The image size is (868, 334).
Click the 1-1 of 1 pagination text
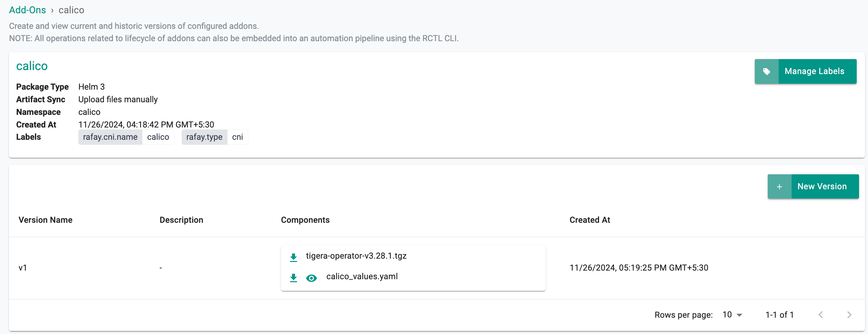[x=779, y=315]
